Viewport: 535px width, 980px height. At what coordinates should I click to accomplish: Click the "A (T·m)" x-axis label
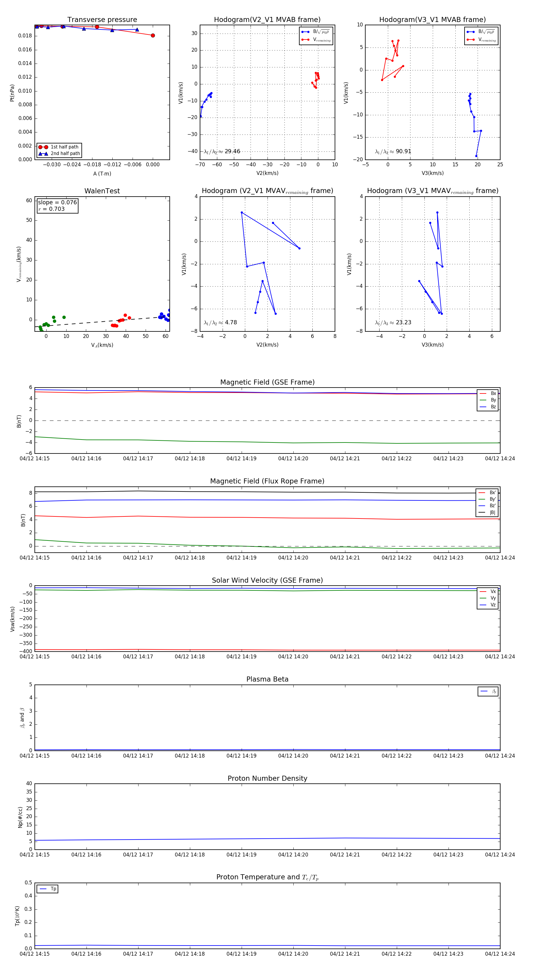pos(102,173)
